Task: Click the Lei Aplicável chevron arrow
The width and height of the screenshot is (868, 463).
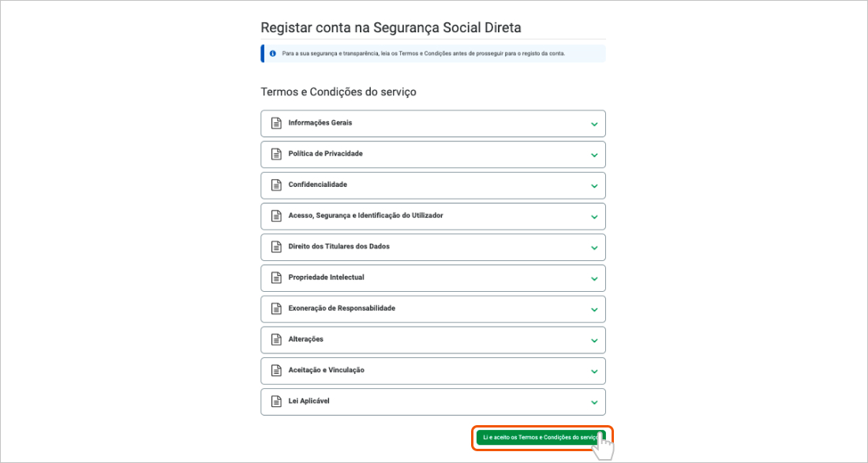Action: (594, 401)
